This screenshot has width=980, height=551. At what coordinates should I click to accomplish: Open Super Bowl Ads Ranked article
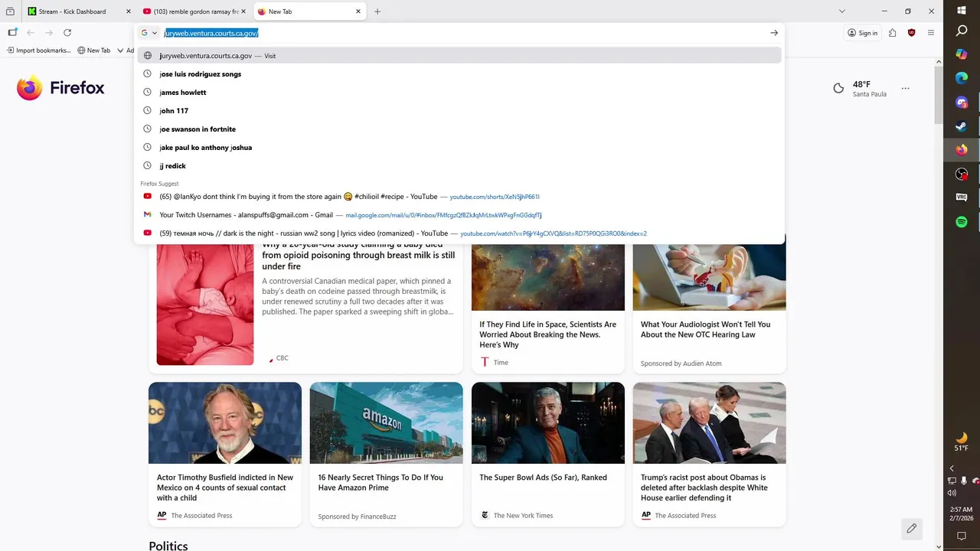[543, 478]
